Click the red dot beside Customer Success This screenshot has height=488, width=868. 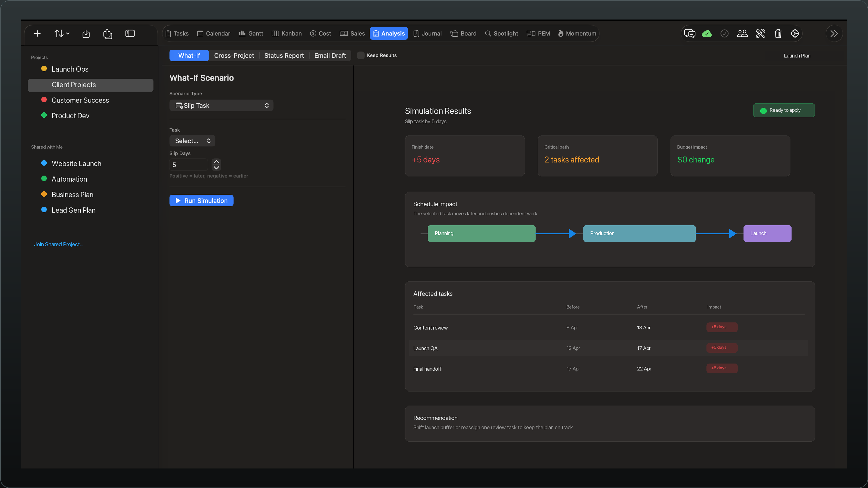(x=44, y=100)
